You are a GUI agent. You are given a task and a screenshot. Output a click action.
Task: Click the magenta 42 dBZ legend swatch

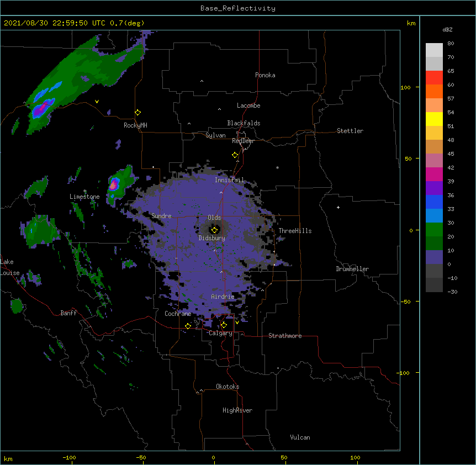pos(434,174)
